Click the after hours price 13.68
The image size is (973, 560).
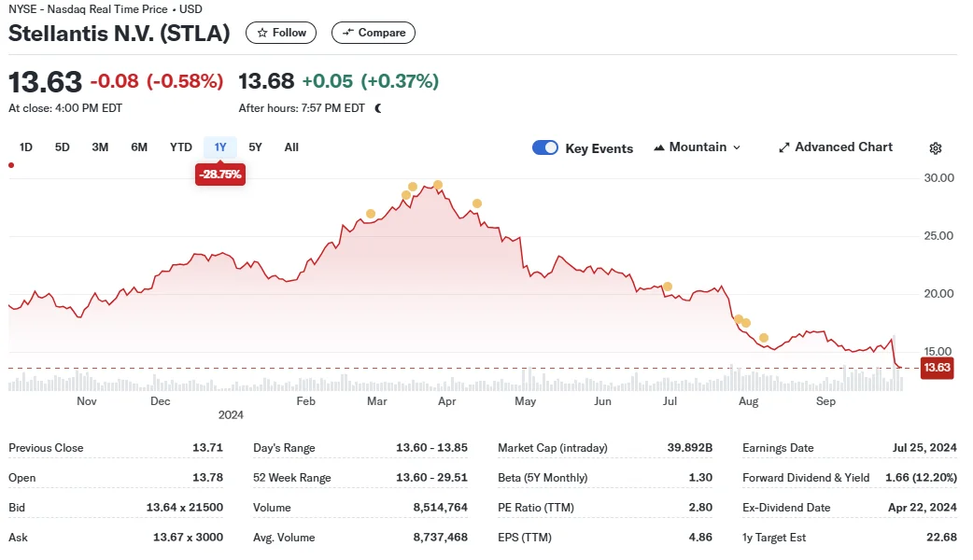[266, 80]
